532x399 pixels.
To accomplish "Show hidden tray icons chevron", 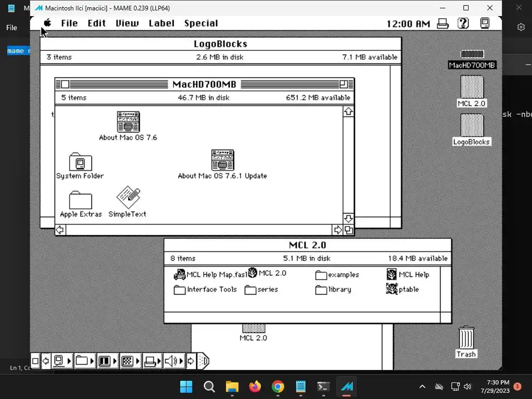I will coord(422,387).
